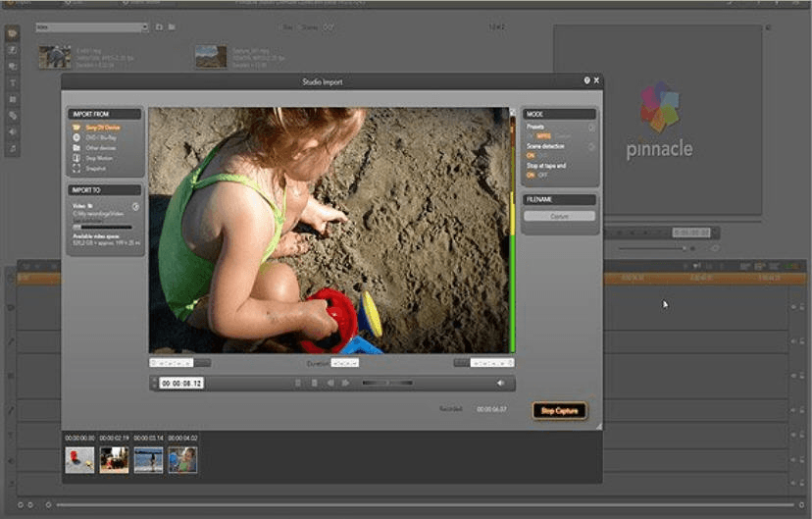Click the shuttle slider in transport bar
The height and width of the screenshot is (519, 812).
click(387, 383)
